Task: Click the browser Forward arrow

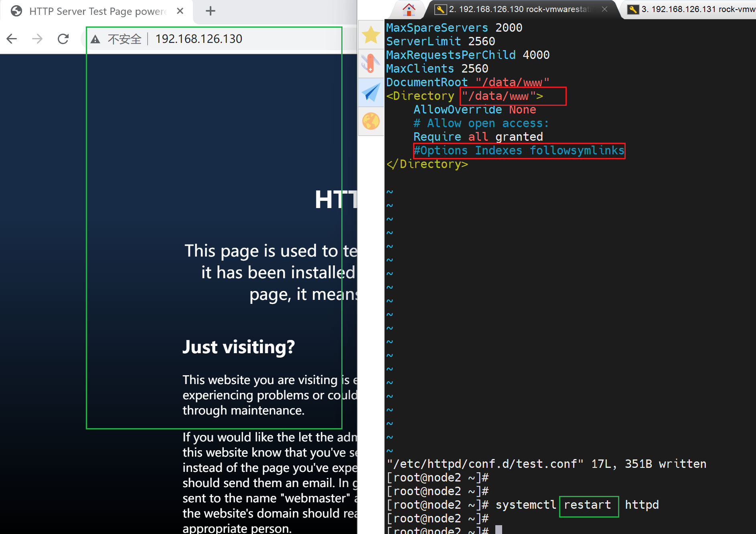Action: [x=37, y=39]
